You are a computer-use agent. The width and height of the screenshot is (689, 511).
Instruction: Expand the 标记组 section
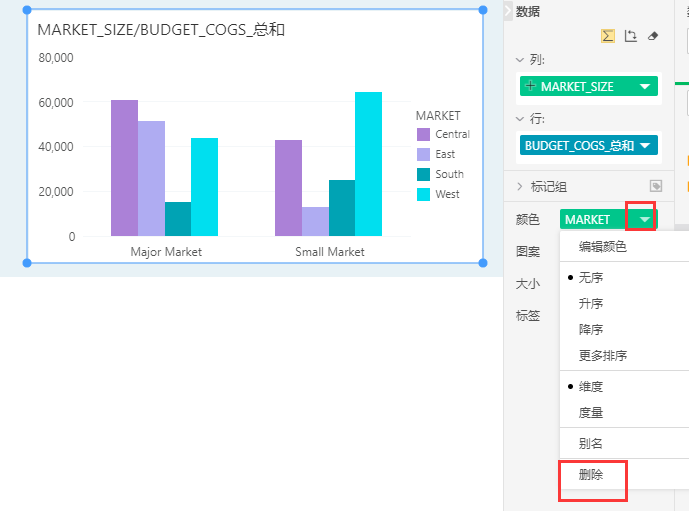tap(520, 186)
